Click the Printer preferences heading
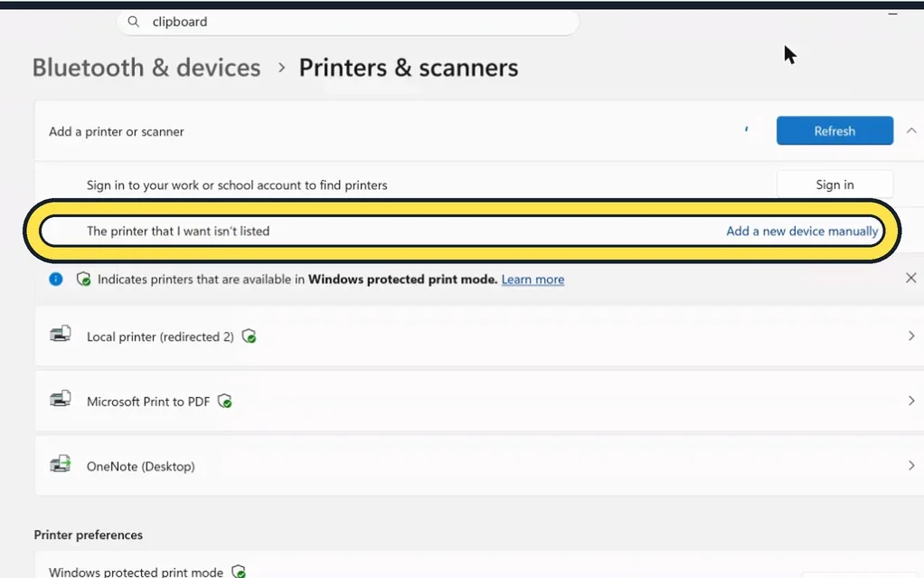 pyautogui.click(x=89, y=535)
